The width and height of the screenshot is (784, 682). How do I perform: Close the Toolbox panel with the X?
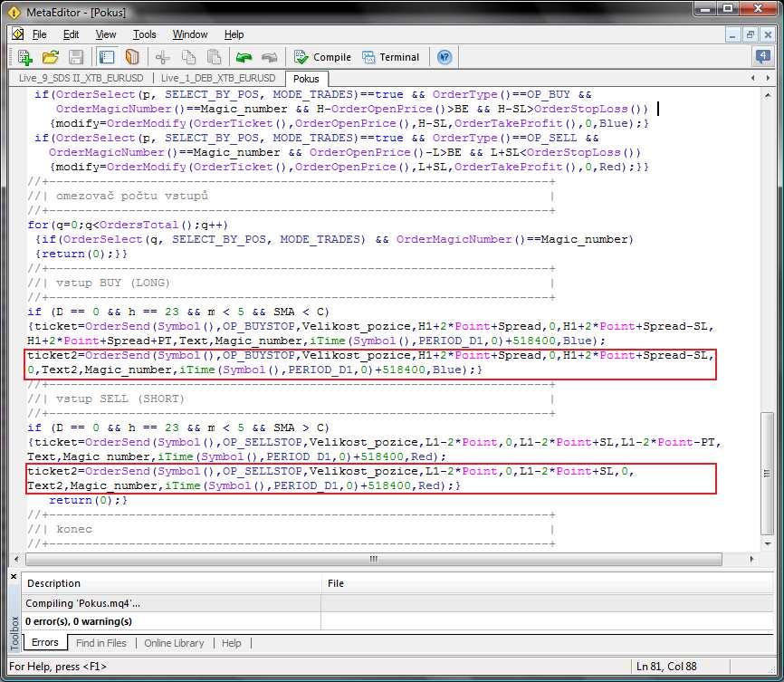click(14, 577)
